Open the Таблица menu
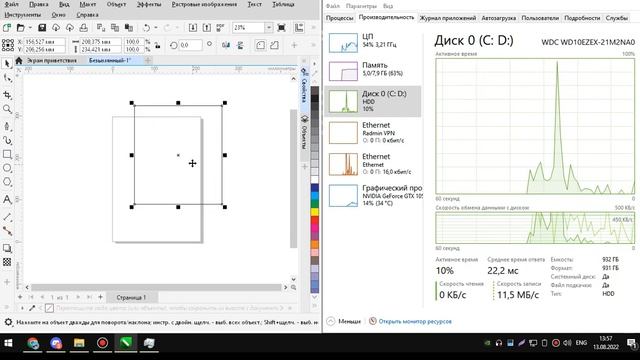Screen dimensions: 640x360 (283, 4)
